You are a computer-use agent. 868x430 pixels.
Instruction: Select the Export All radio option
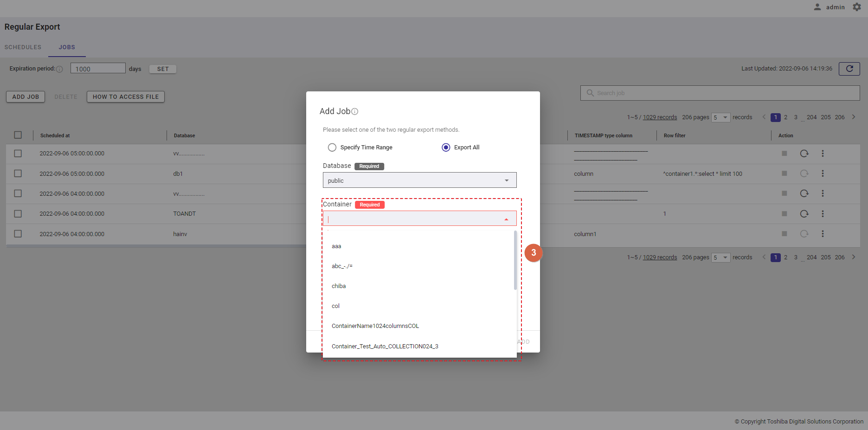click(446, 148)
